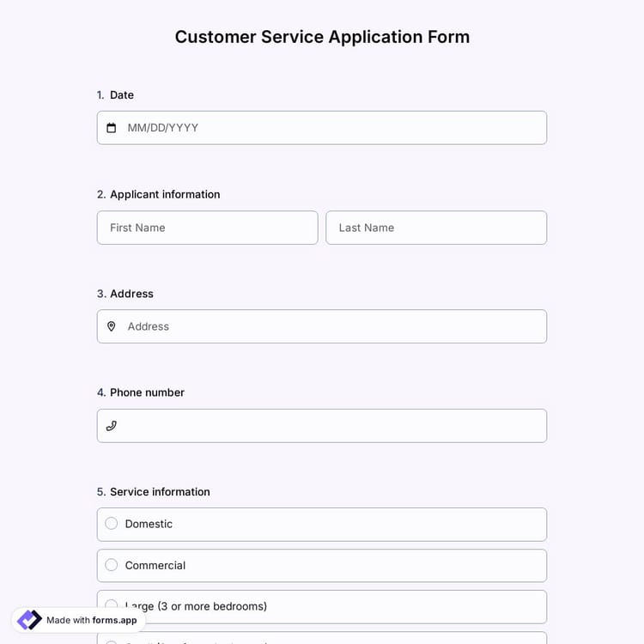Click the Customer Service Application Form title

coord(322,37)
